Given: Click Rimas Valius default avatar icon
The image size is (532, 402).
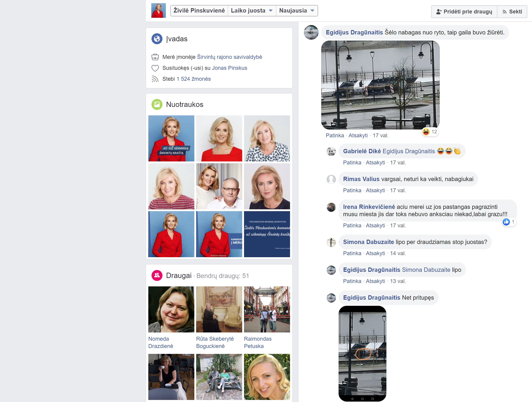Looking at the screenshot, I should pos(331,179).
